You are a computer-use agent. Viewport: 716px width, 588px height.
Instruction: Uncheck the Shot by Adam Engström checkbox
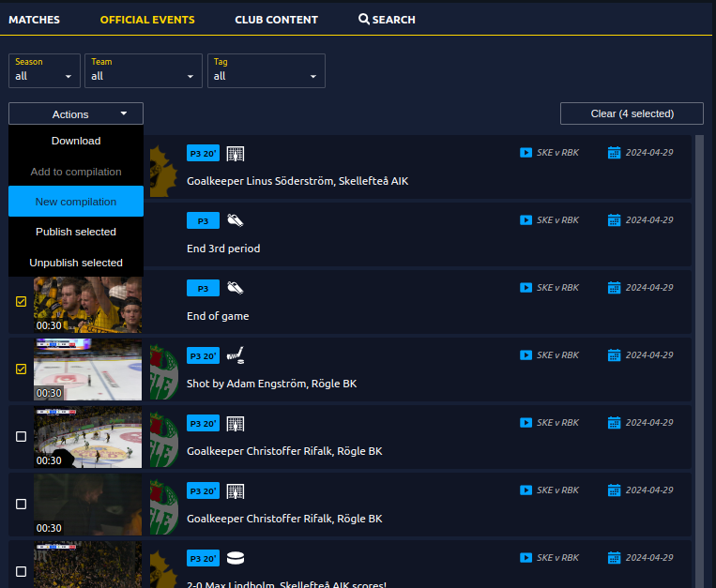point(21,369)
